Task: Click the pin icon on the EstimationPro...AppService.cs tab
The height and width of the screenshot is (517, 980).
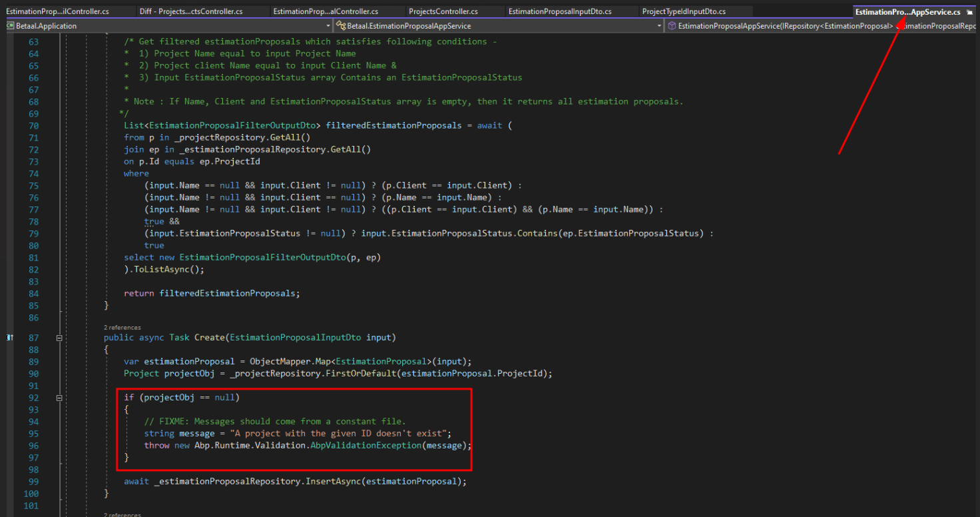Action: (971, 12)
